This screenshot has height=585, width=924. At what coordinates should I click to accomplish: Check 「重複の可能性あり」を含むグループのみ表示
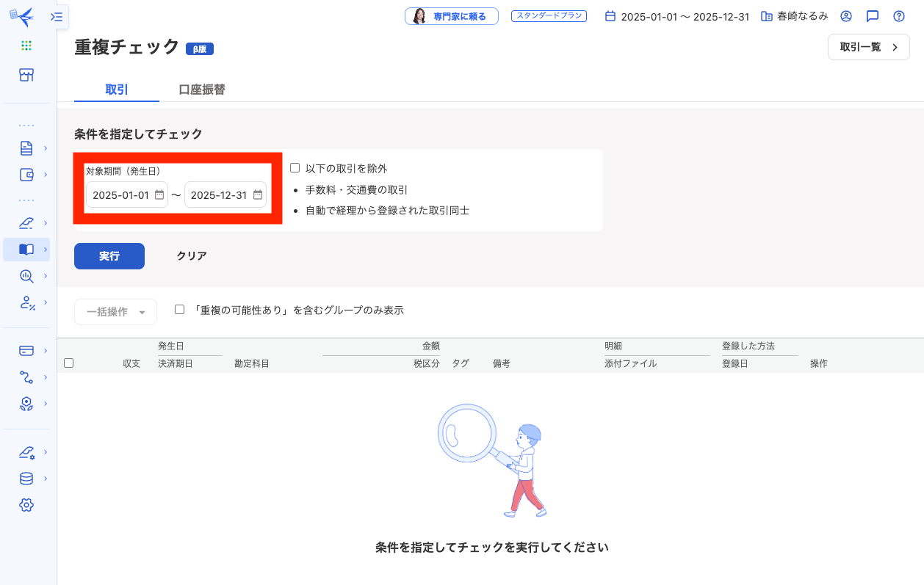click(x=179, y=309)
